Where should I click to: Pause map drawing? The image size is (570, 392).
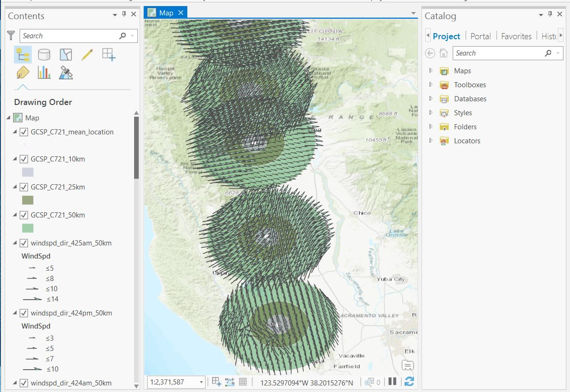[392, 382]
